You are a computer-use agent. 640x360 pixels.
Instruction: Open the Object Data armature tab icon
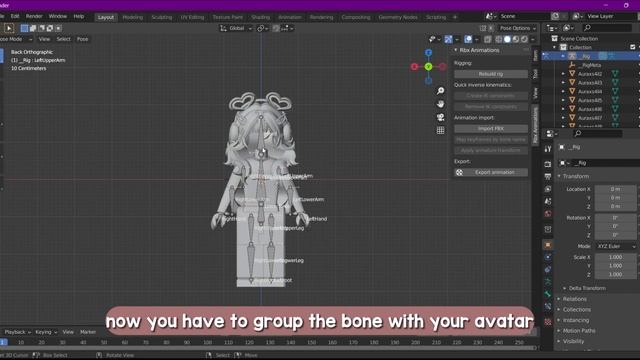point(548,282)
